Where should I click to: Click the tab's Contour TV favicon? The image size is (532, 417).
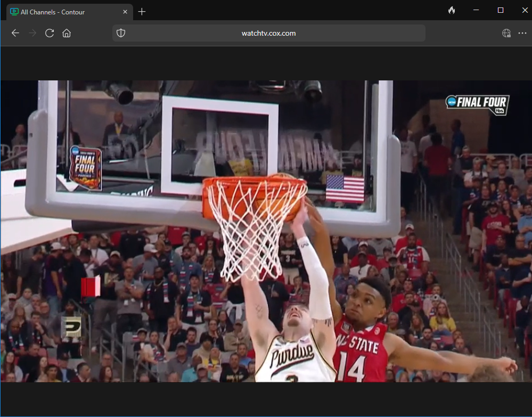[14, 12]
